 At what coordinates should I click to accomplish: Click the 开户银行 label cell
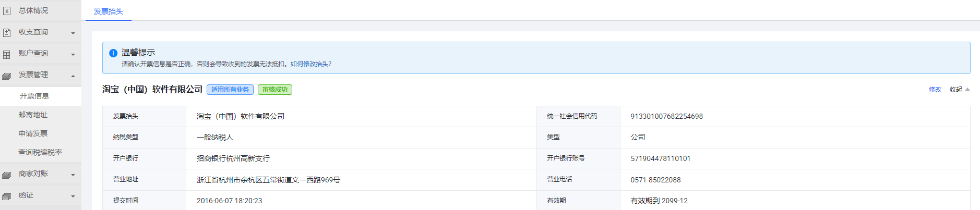pos(144,158)
